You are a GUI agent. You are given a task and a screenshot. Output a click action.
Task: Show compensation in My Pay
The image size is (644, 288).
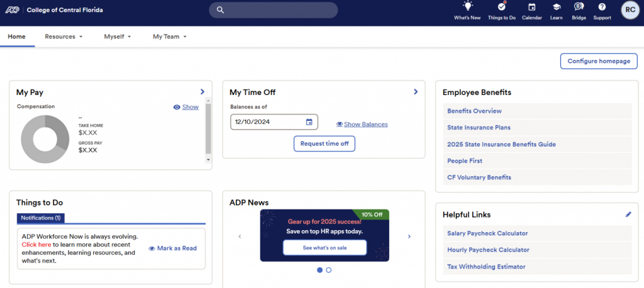(x=186, y=107)
